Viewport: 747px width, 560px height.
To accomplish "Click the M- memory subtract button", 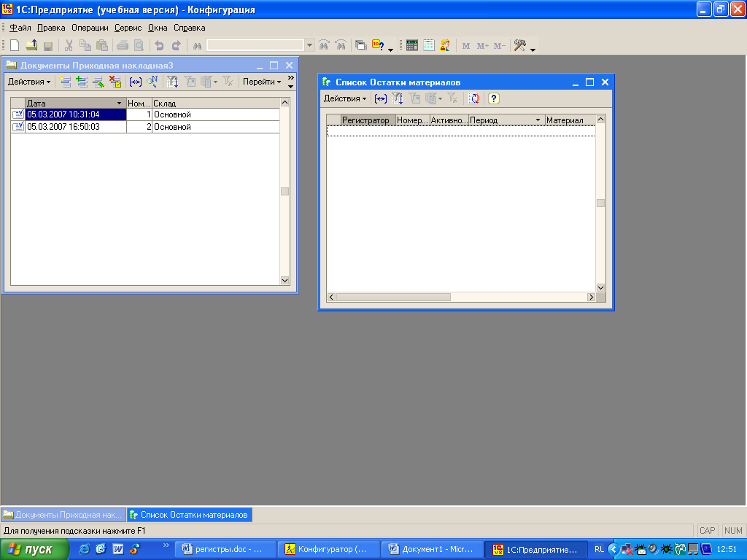I will pos(499,46).
